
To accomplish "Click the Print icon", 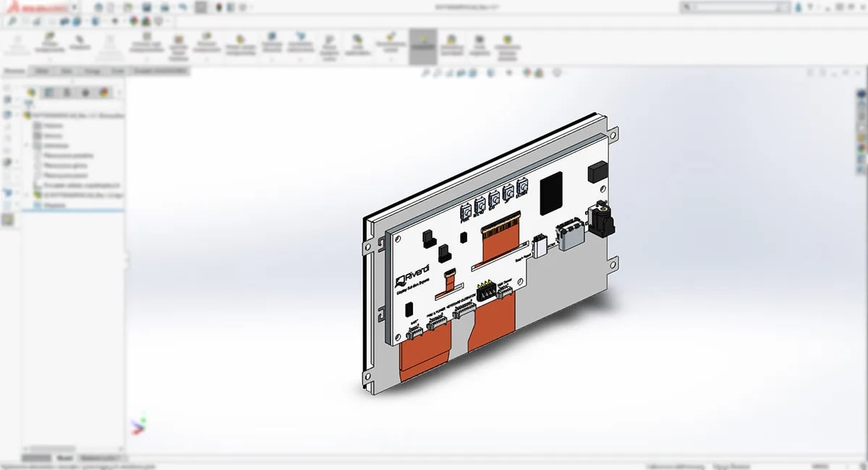I will 165,7.
